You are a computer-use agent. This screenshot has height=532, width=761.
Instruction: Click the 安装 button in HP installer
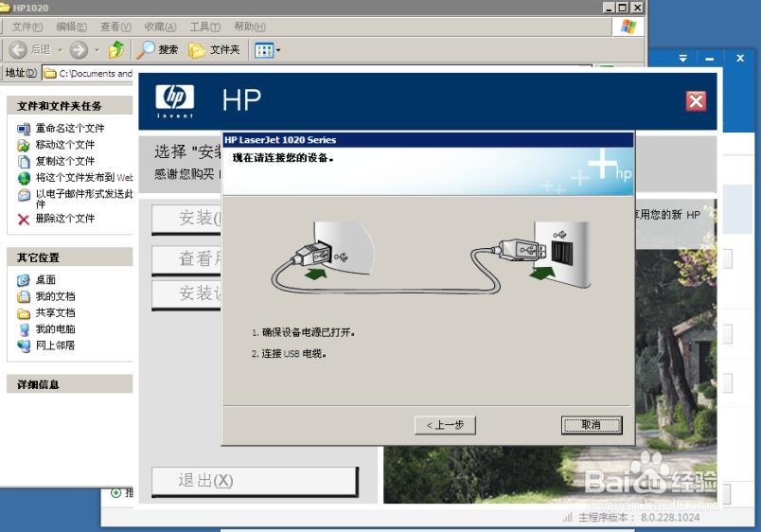(x=186, y=219)
